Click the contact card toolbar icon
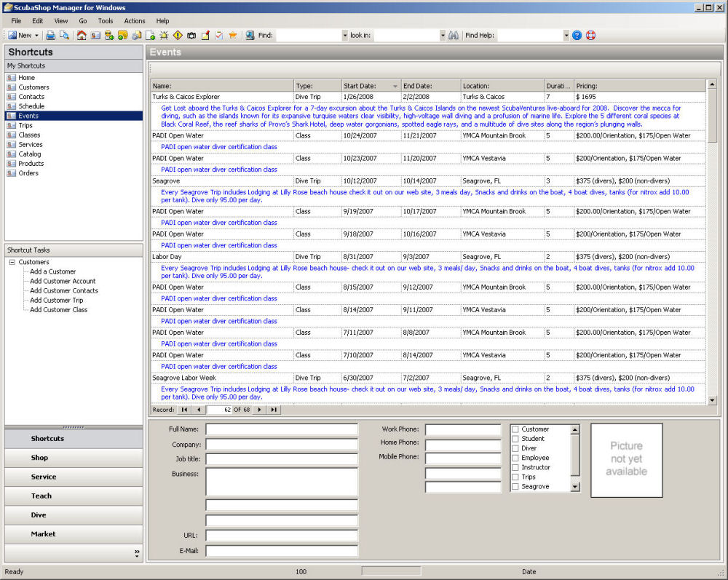Viewport: 728px width, 580px height. click(x=95, y=35)
